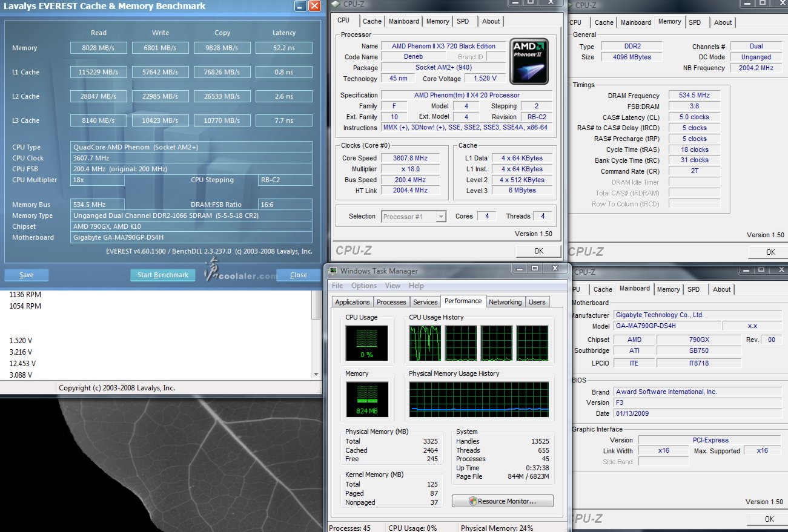Viewport: 788px width, 532px height.
Task: Switch to the Applications tab in Task Manager
Action: click(x=353, y=302)
